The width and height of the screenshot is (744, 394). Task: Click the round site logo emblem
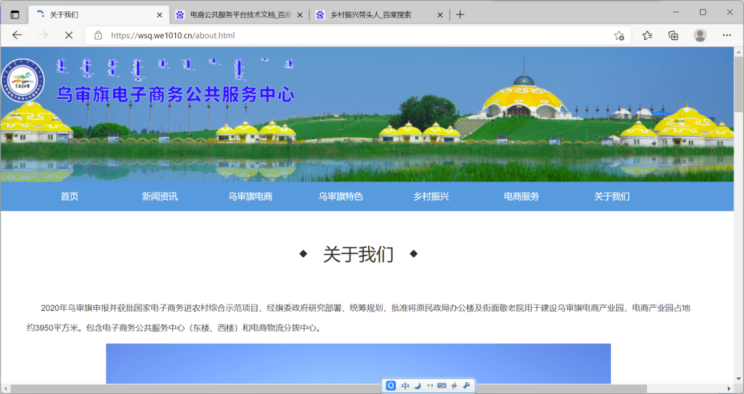tap(23, 80)
